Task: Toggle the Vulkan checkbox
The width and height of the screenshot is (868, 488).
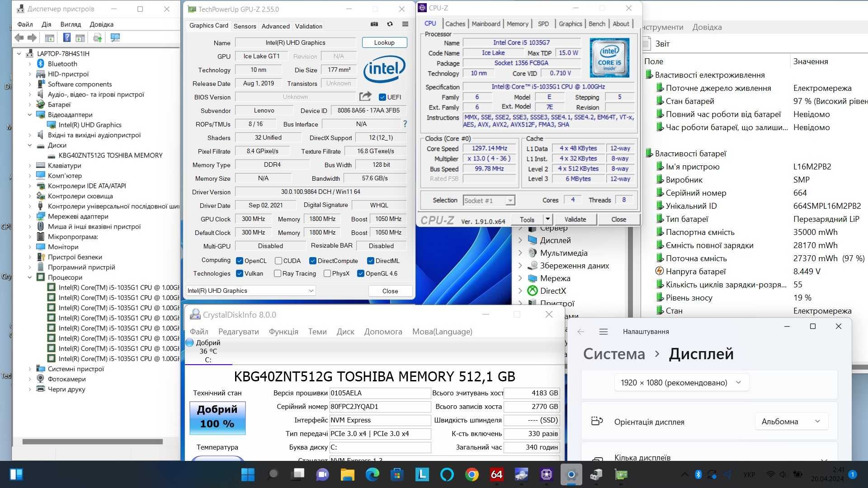Action: coord(240,273)
